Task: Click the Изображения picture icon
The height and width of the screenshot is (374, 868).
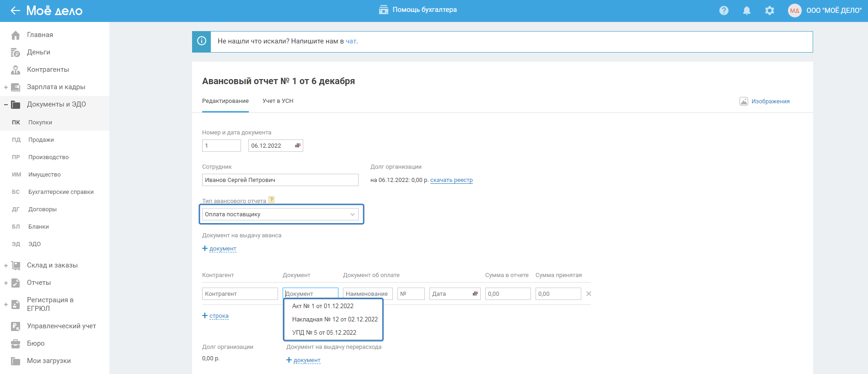Action: pyautogui.click(x=744, y=101)
